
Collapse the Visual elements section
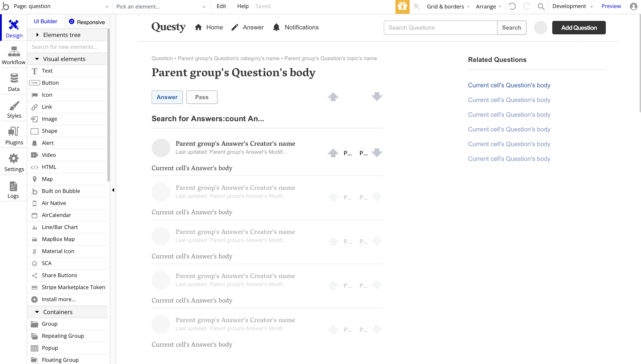(x=37, y=59)
